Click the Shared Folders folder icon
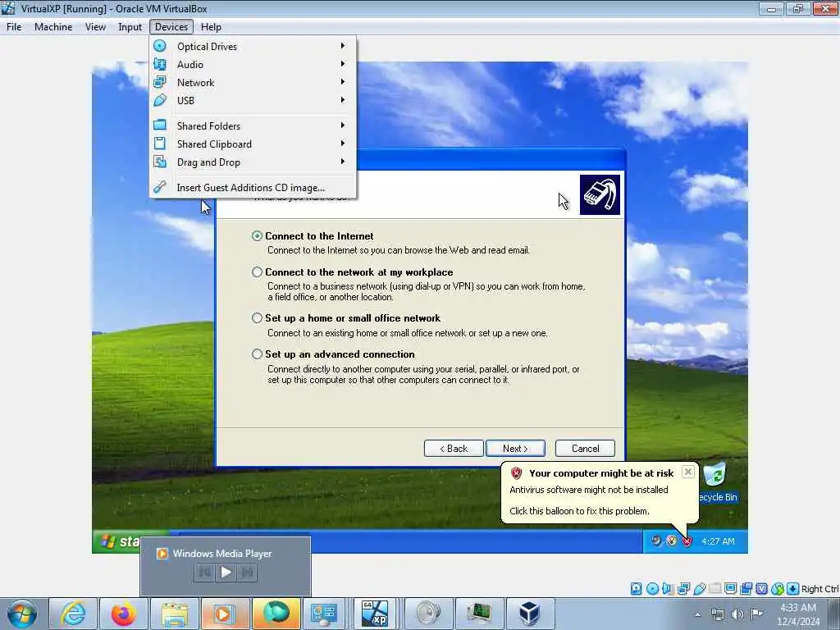 160,126
